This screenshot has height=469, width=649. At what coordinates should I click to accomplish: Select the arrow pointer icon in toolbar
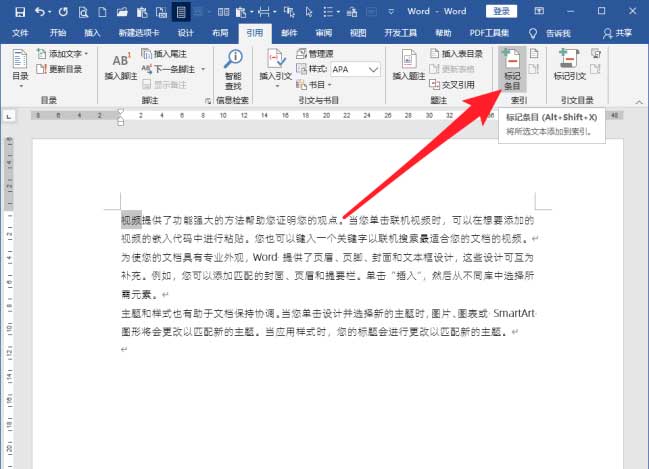coord(309,12)
